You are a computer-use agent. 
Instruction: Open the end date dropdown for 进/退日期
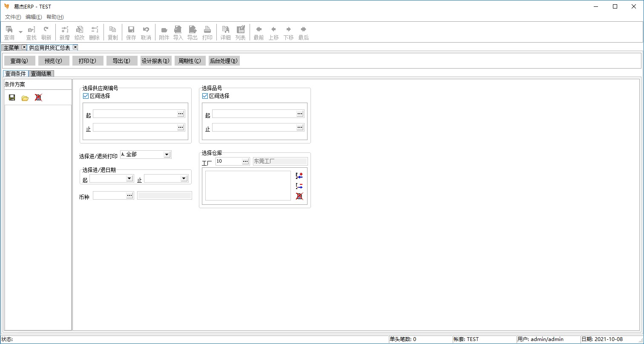pyautogui.click(x=184, y=178)
